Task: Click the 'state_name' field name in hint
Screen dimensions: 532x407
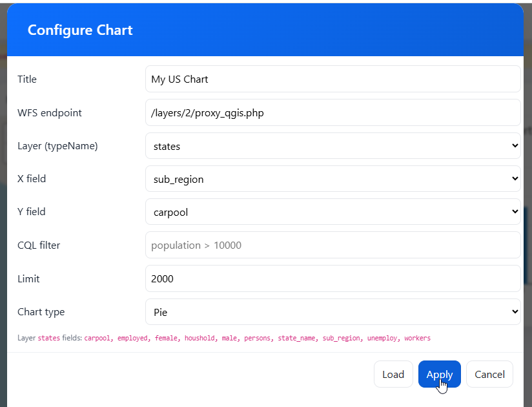Action: (x=296, y=338)
